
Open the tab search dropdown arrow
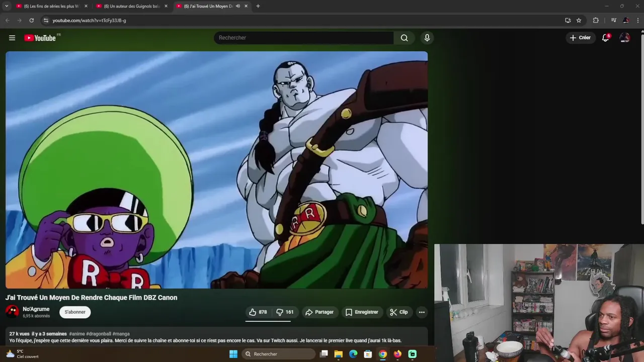point(7,6)
